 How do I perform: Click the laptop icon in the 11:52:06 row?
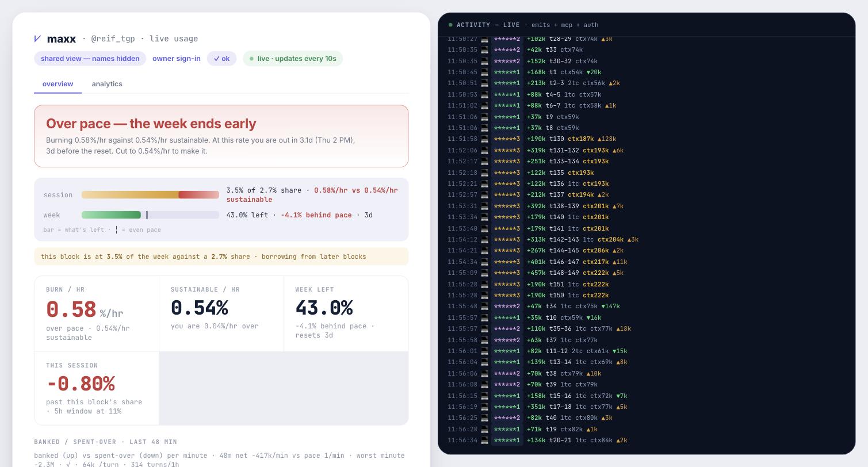pos(484,151)
